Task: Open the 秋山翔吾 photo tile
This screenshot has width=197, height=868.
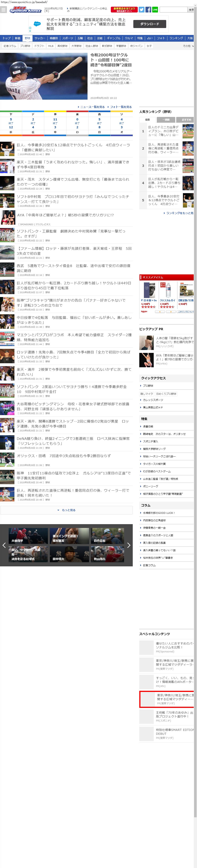Action: pyautogui.click(x=108, y=554)
